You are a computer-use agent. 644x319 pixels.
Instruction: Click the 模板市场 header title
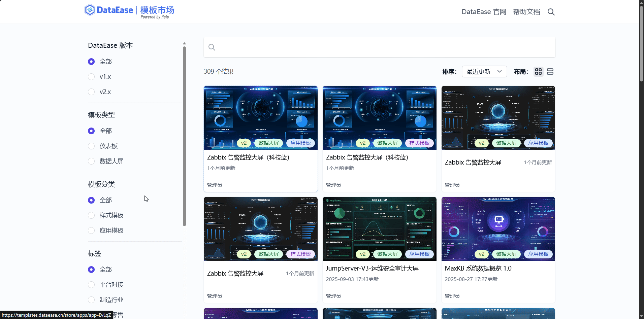point(157,10)
